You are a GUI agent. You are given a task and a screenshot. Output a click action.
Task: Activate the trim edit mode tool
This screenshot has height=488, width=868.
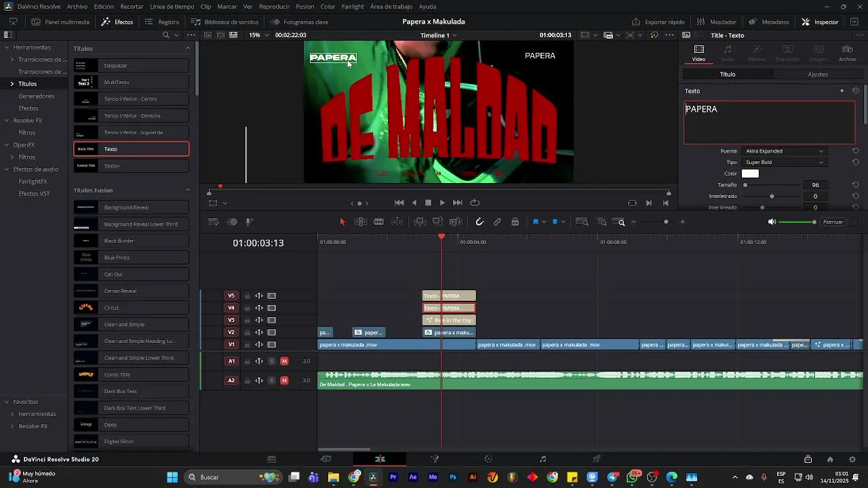pos(361,222)
